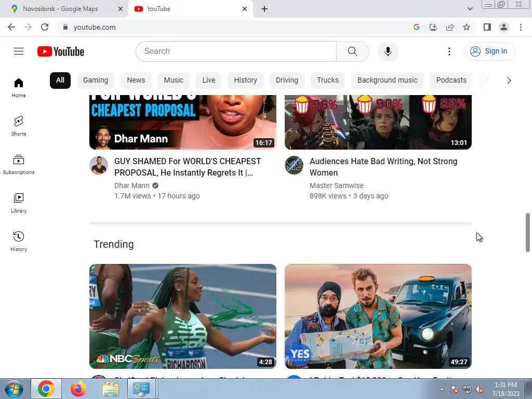Image resolution: width=532 pixels, height=399 pixels.
Task: Select the Gaming filter chip
Action: pyautogui.click(x=96, y=81)
